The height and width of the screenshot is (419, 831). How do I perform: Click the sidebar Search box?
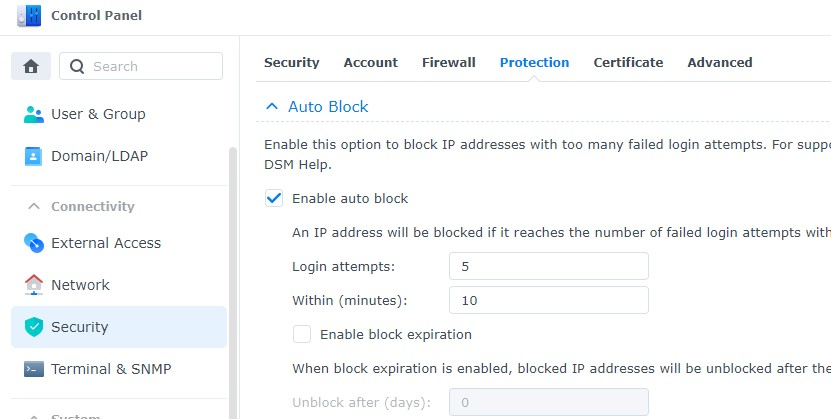click(x=150, y=66)
